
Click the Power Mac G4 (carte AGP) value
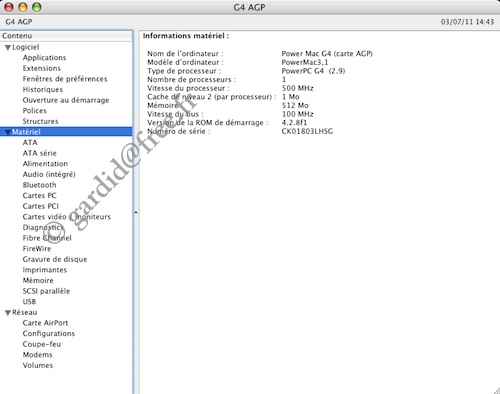coord(327,54)
